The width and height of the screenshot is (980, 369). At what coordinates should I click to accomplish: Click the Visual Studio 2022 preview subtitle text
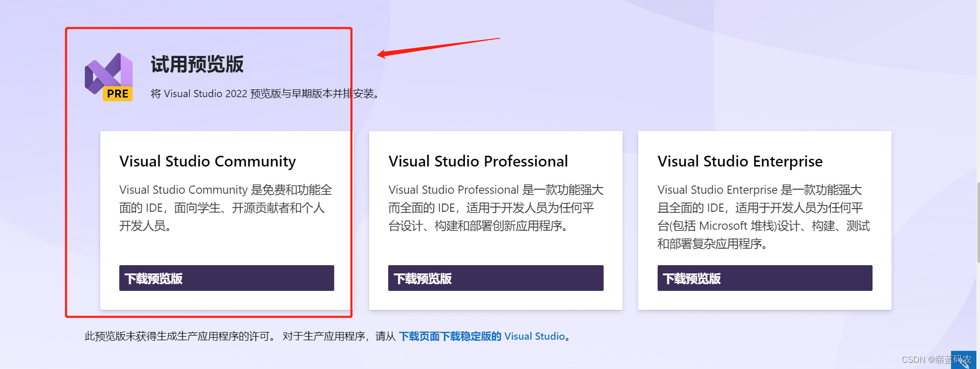click(x=265, y=94)
